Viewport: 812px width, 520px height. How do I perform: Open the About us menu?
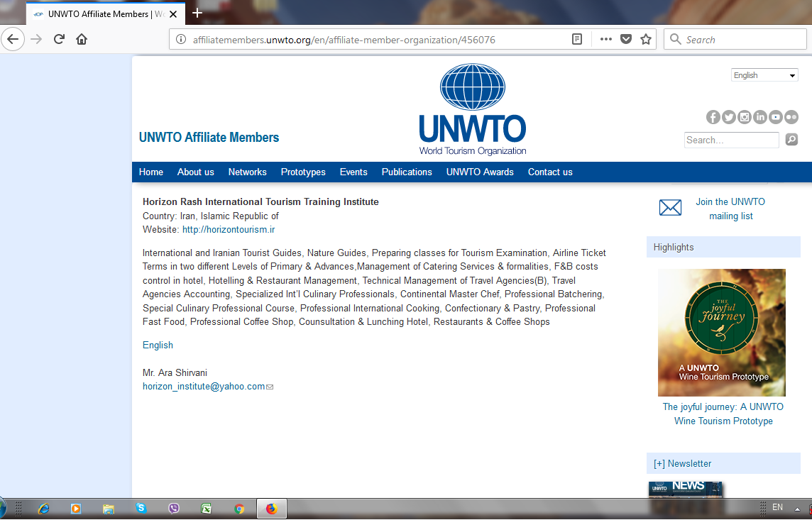pos(195,172)
